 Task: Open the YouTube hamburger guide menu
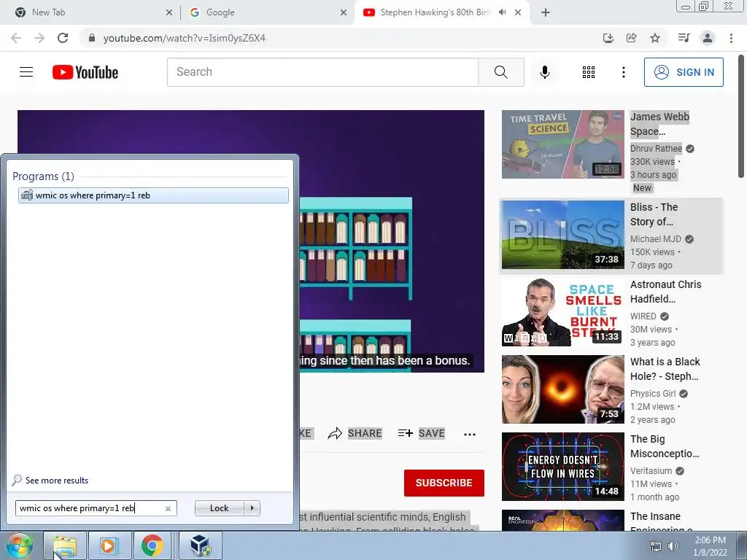pyautogui.click(x=26, y=72)
